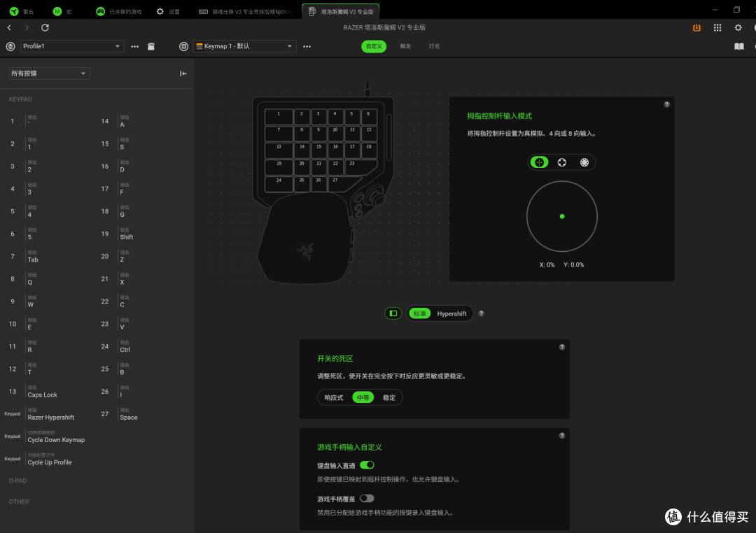756x533 pixels.
Task: Select true analog thumbstick mode
Action: point(540,162)
